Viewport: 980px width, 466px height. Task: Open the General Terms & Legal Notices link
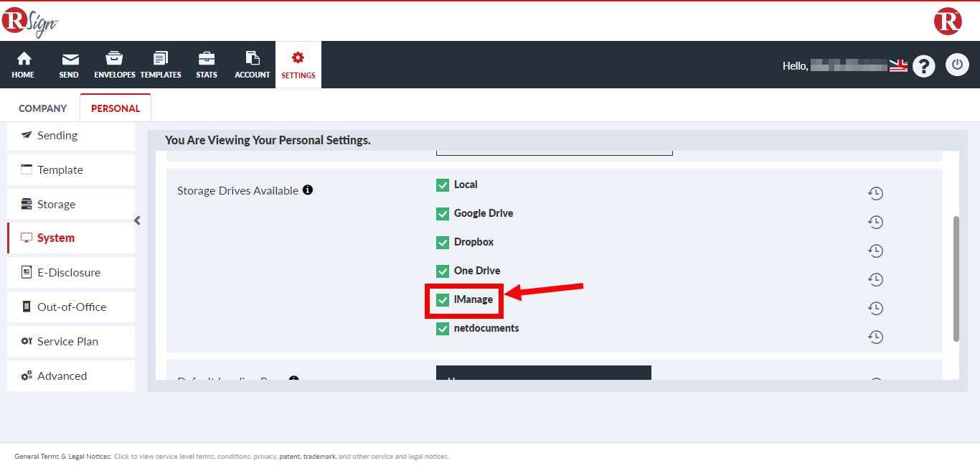[x=62, y=456]
